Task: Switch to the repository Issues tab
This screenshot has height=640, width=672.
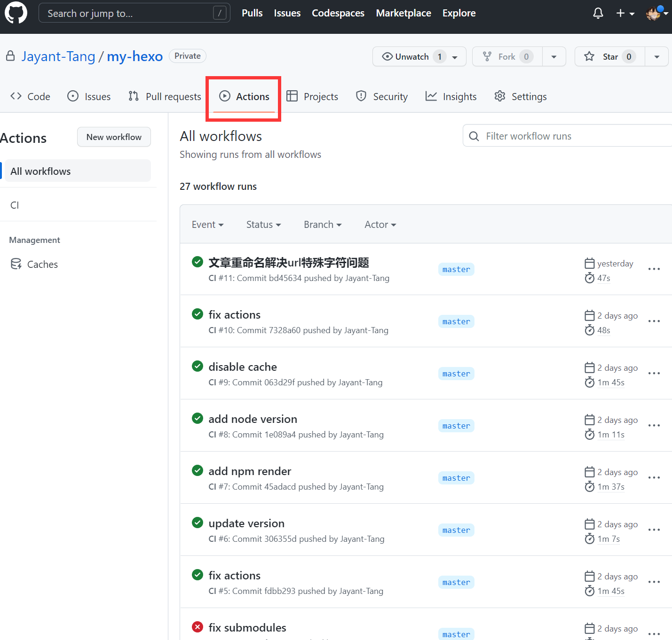Action: 89,96
